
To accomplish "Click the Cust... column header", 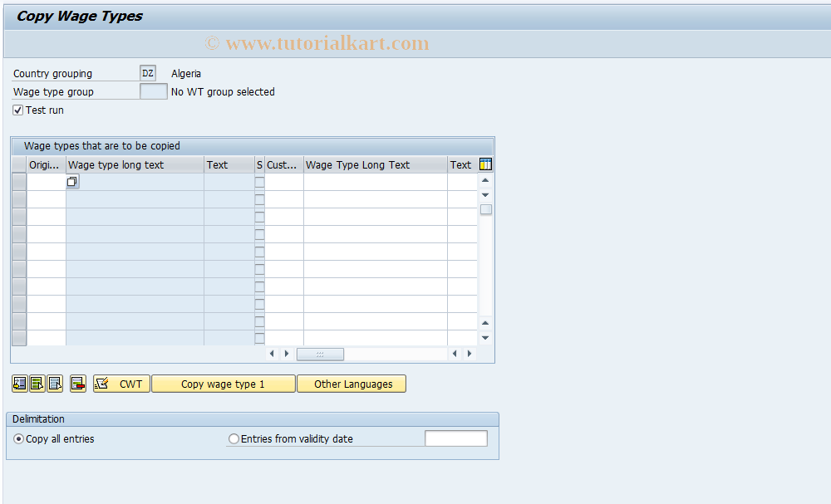I will [x=284, y=164].
